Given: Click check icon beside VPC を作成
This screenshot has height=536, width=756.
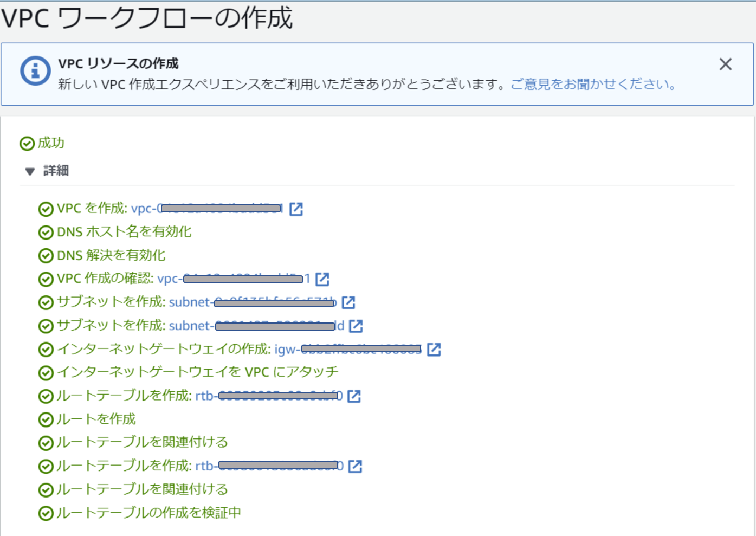Looking at the screenshot, I should (46, 209).
